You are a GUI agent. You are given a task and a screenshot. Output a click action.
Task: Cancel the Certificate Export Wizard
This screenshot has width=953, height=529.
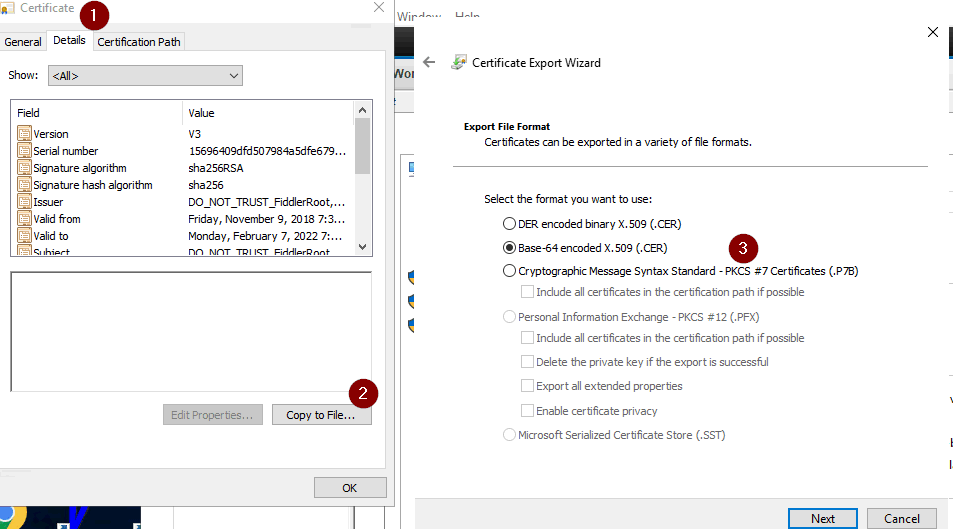coord(901,519)
